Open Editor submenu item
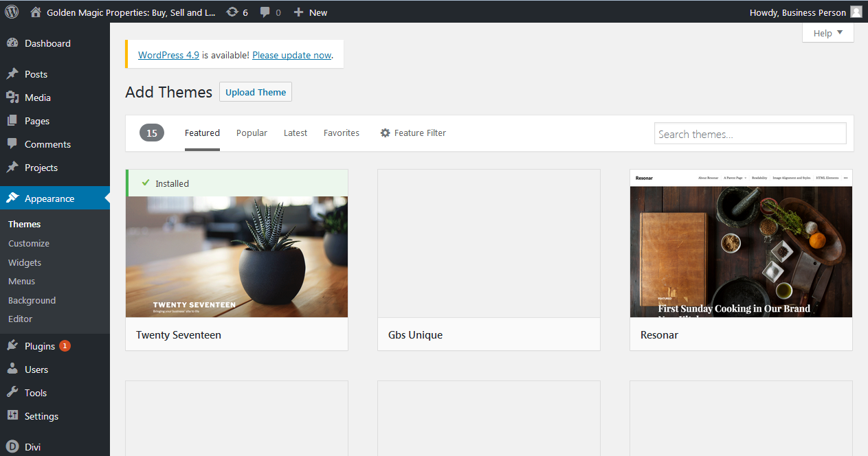 (x=20, y=319)
